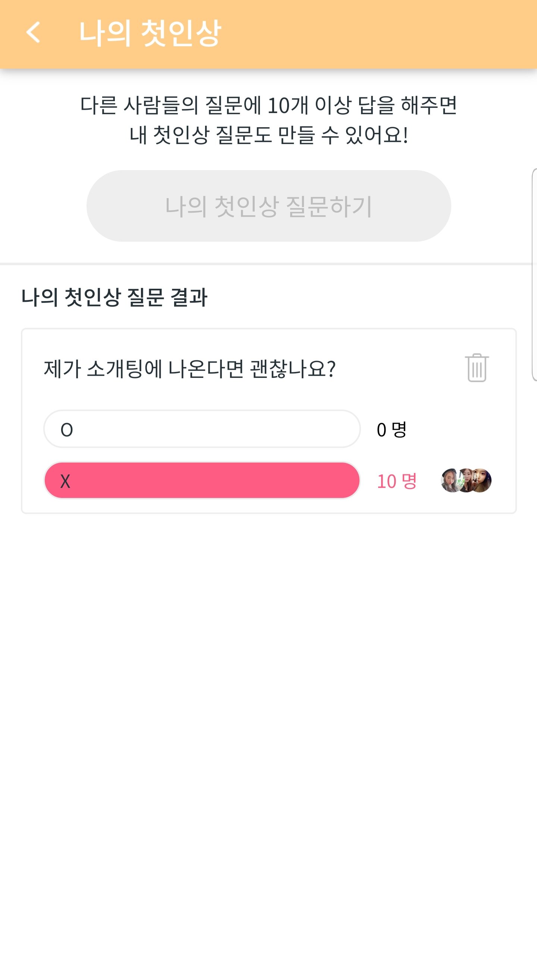
Task: Tap the 다른 사람들의 질문에 instruction text
Action: click(x=268, y=105)
